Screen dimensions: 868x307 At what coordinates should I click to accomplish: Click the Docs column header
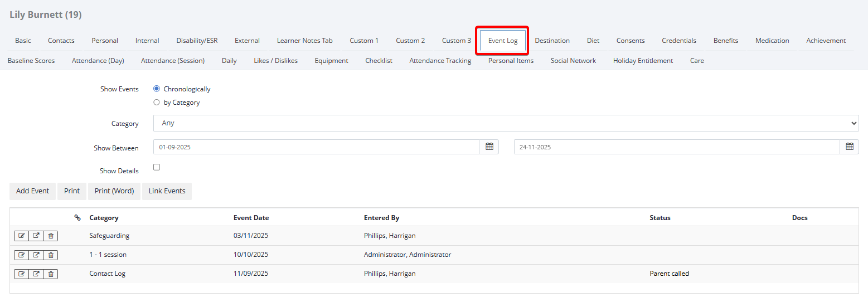tap(799, 218)
